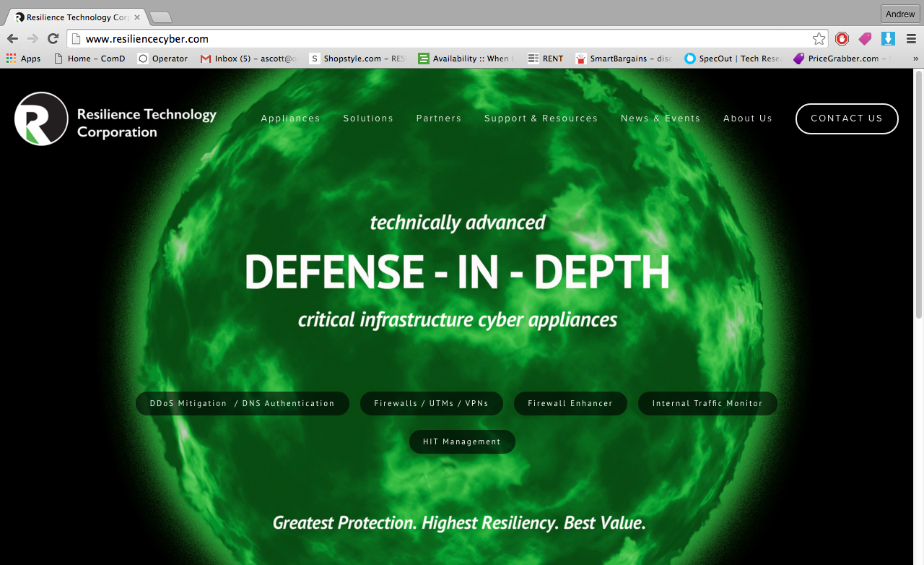Click the browser forward arrow
This screenshot has height=565, width=924.
32,39
